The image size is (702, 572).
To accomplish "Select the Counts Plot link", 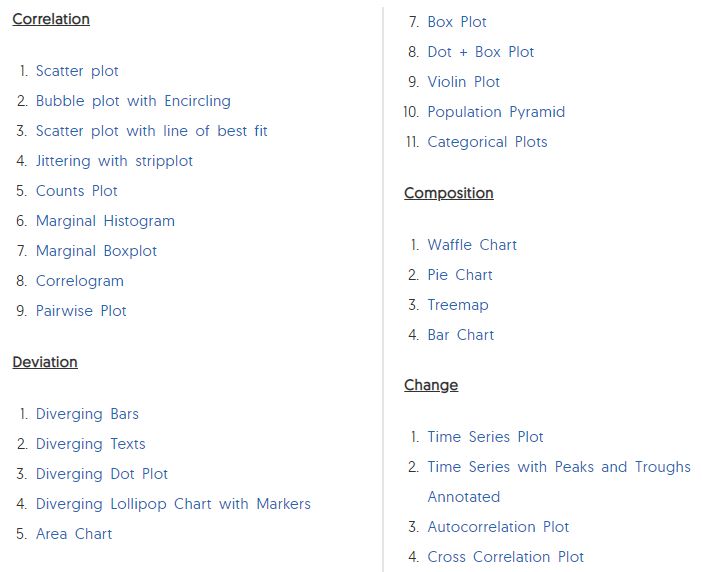I will [x=77, y=191].
